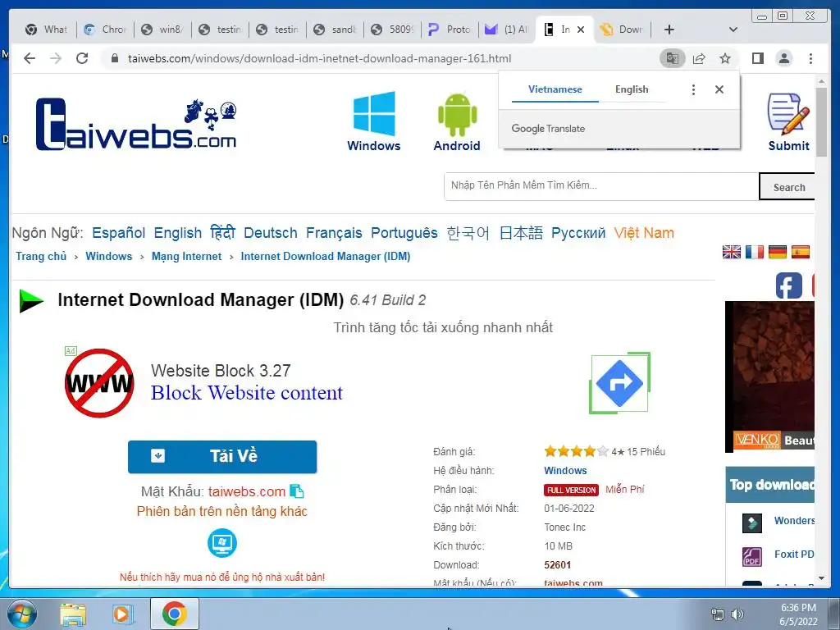Choose English language link
Image resolution: width=840 pixels, height=630 pixels.
click(x=178, y=233)
